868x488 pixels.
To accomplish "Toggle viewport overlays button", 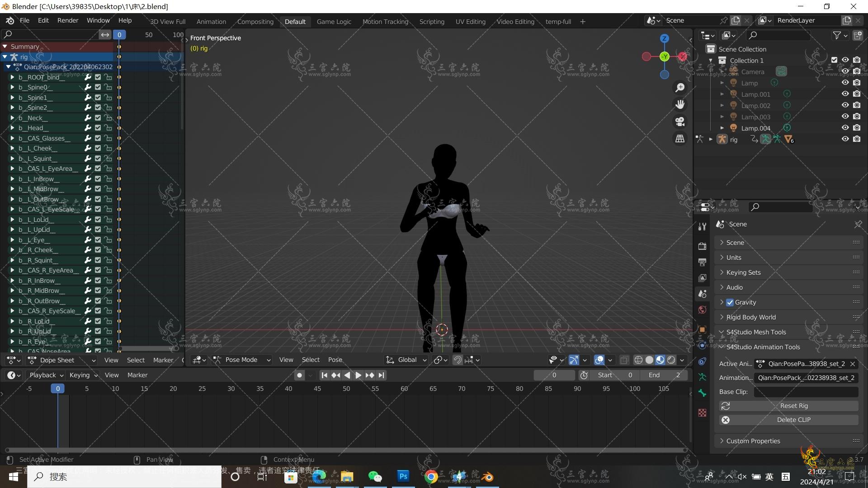I will [599, 360].
